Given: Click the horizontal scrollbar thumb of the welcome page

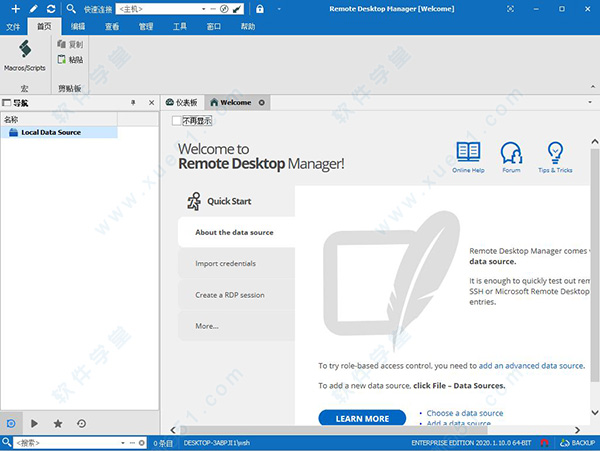Looking at the screenshot, I should [x=334, y=430].
